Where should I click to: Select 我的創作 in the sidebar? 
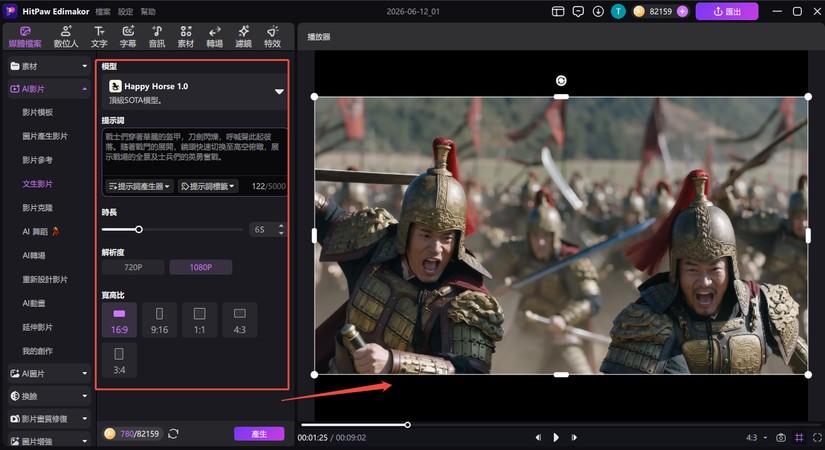click(37, 351)
